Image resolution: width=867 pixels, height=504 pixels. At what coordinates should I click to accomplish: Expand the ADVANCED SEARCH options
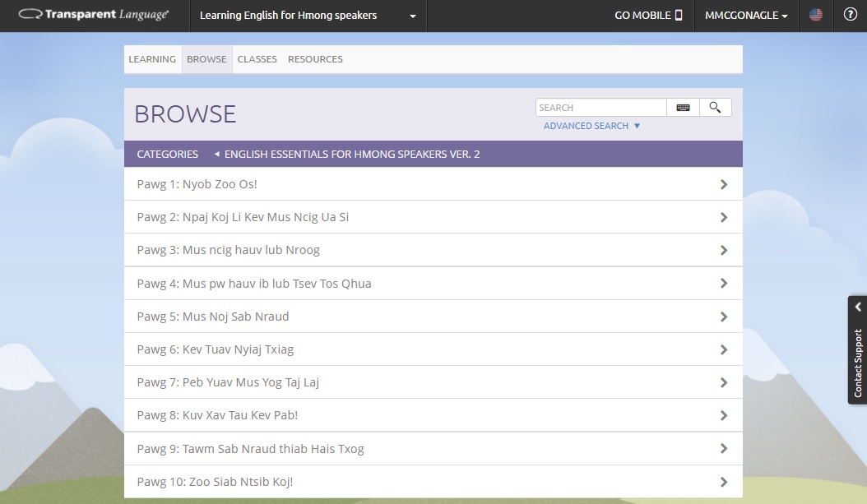tap(591, 125)
